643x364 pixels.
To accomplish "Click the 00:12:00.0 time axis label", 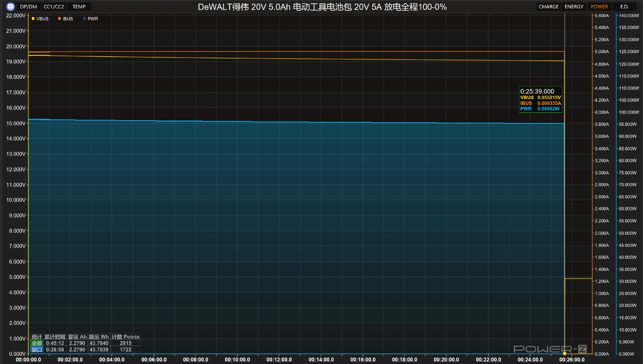I will (279, 360).
